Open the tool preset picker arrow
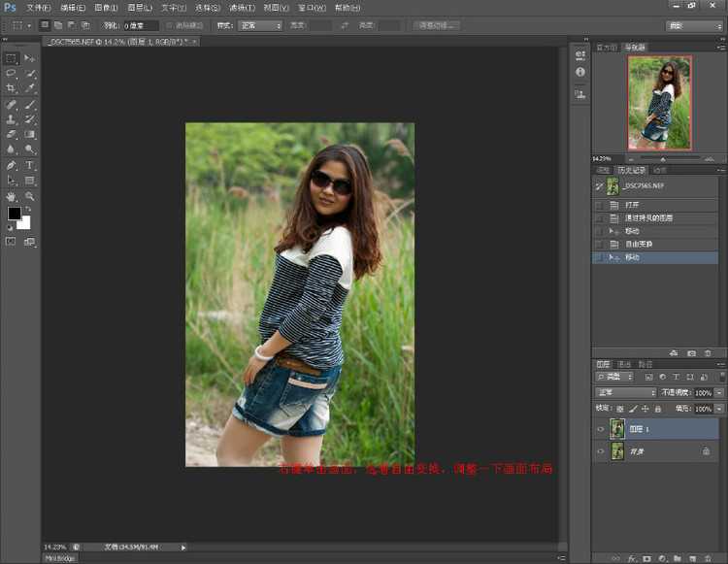The width and height of the screenshot is (728, 564). (x=29, y=26)
